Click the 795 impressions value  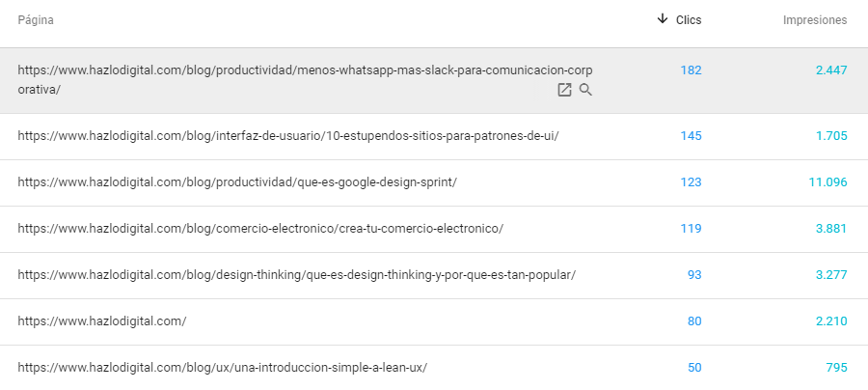[835, 368]
